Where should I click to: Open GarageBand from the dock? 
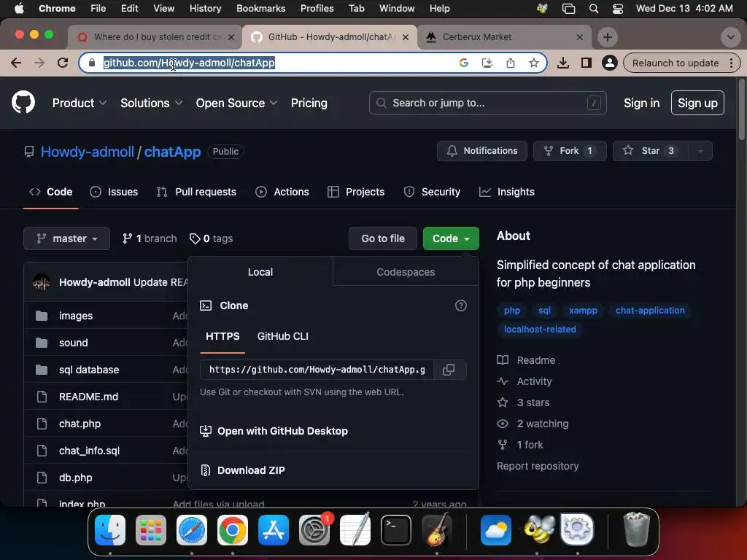(x=437, y=530)
